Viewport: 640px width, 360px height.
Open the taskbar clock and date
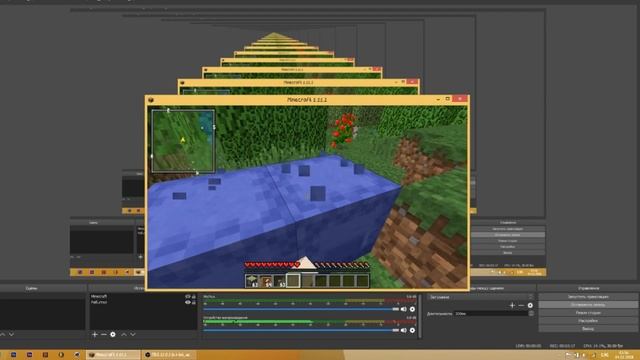624,355
